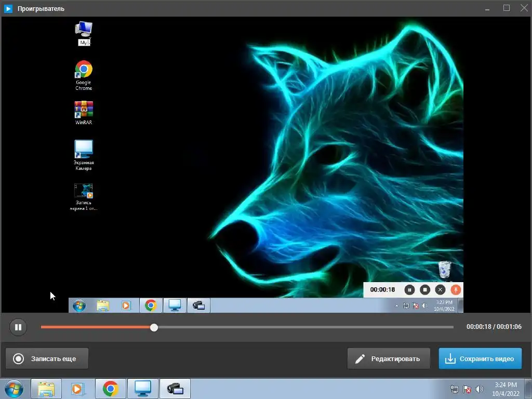Minimize the Проигрыватель window
This screenshot has height=399, width=532.
(x=487, y=8)
